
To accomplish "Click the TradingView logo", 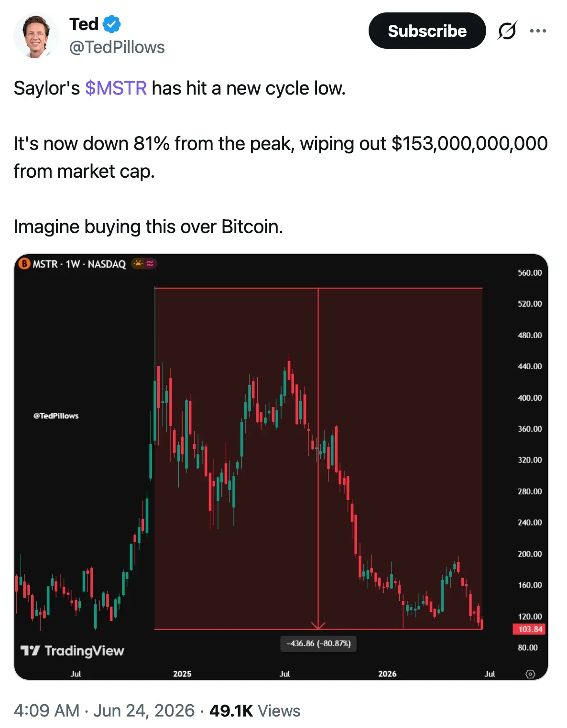I will (72, 651).
